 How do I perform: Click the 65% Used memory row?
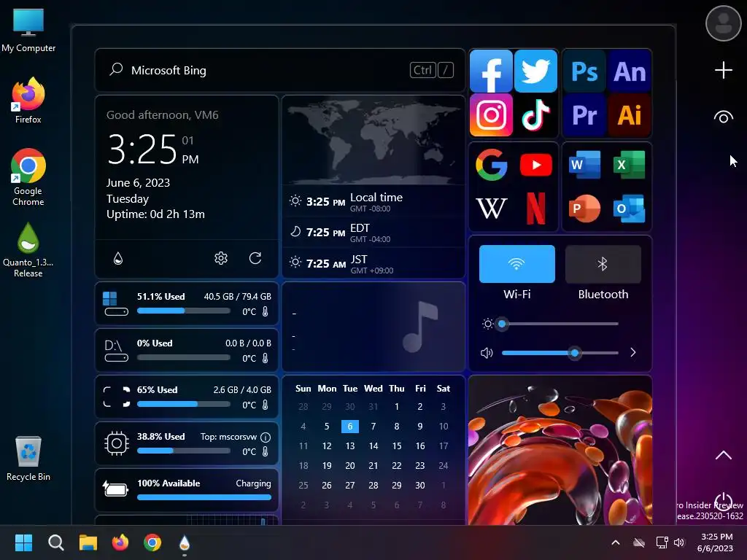coord(187,397)
